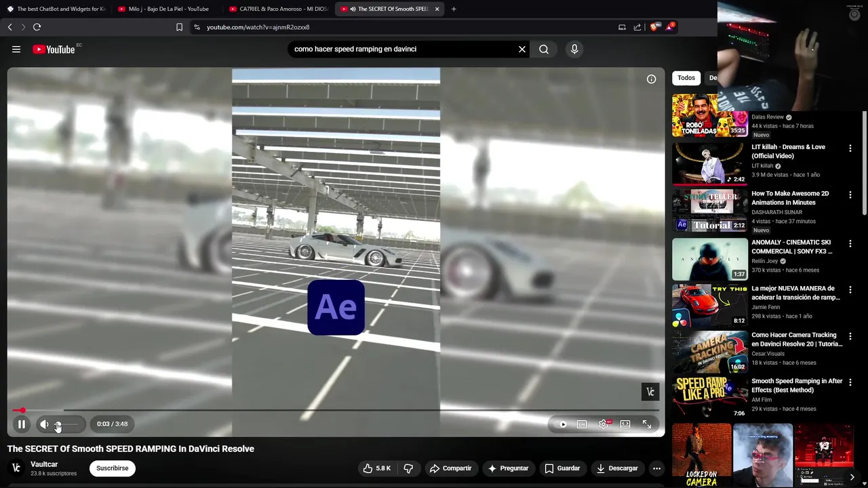Open the Dalas Review video thumbnail

(x=710, y=116)
